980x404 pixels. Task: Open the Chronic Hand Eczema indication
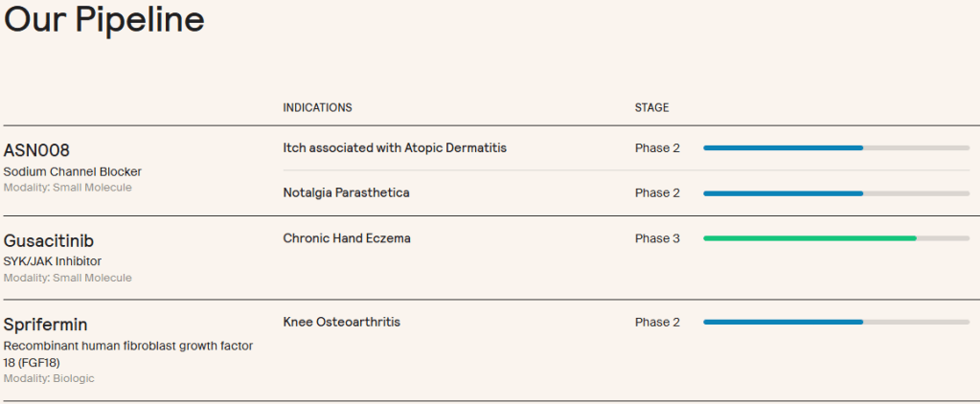tap(347, 238)
